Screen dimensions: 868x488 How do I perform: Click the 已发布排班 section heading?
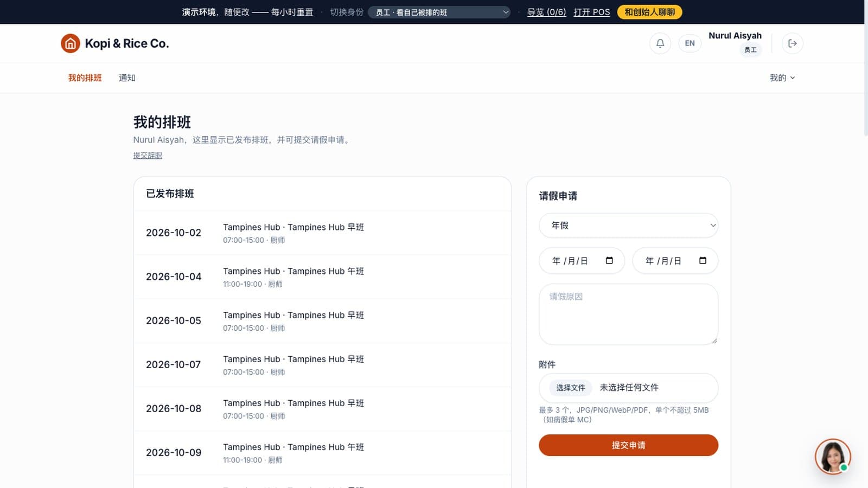[170, 194]
